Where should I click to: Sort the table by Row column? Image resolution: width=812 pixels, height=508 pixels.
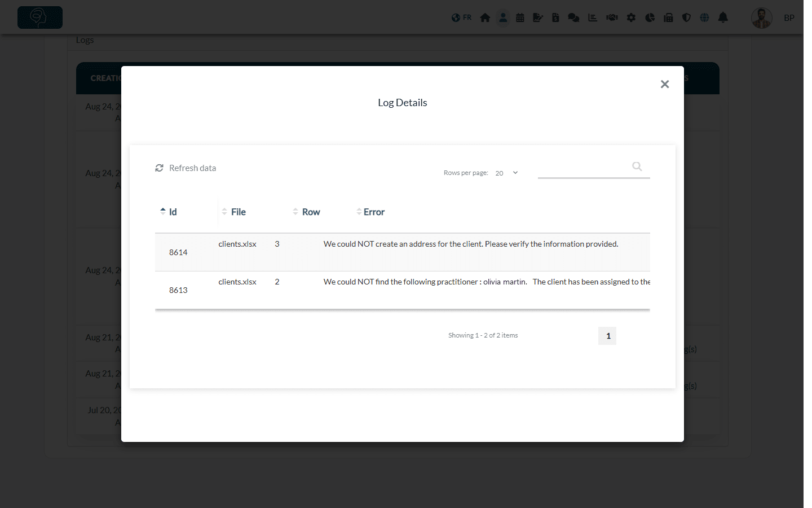(306, 212)
